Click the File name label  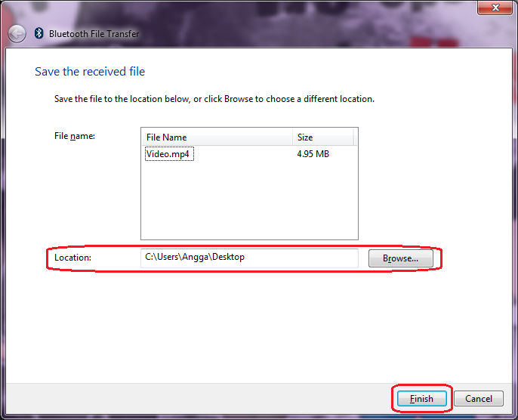point(75,136)
